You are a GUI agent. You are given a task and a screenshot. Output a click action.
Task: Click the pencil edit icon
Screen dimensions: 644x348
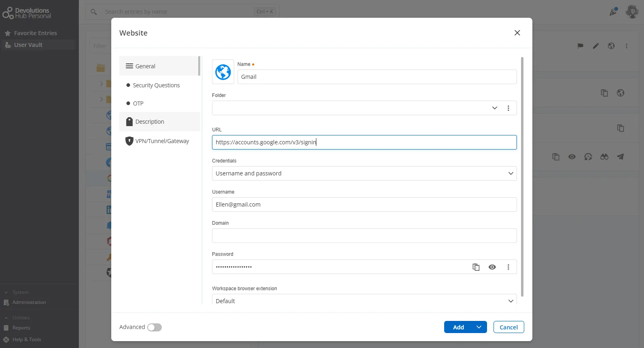(x=596, y=46)
